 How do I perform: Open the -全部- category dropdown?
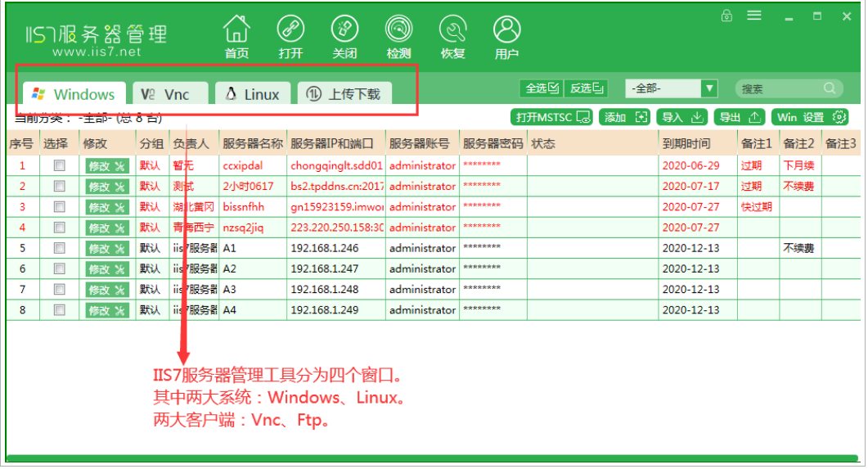(672, 88)
